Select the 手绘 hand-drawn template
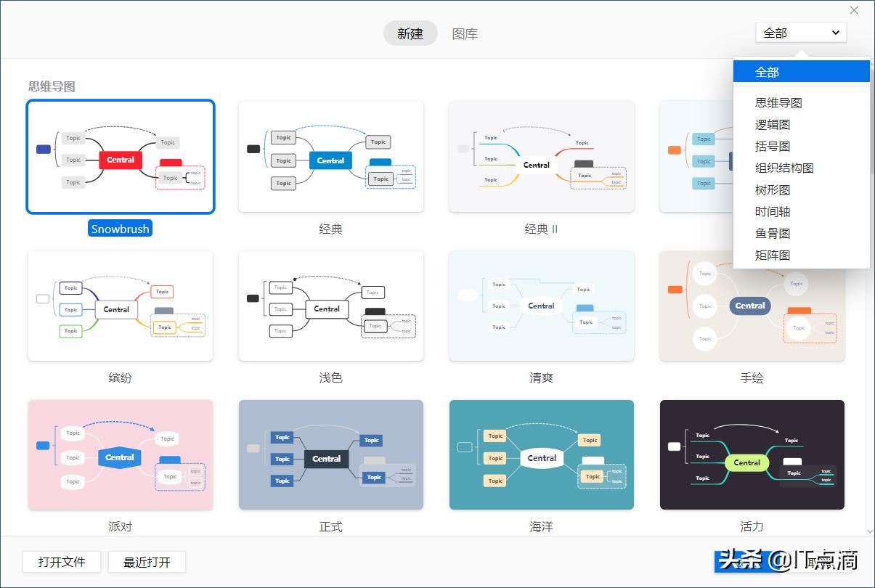Screen dimensions: 875x588 tap(752, 306)
